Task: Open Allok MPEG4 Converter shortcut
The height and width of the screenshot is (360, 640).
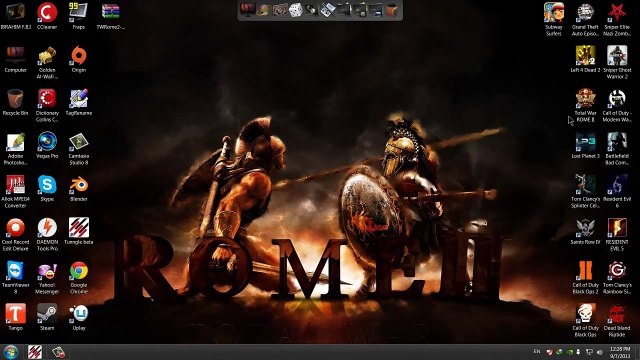Action: tap(16, 191)
